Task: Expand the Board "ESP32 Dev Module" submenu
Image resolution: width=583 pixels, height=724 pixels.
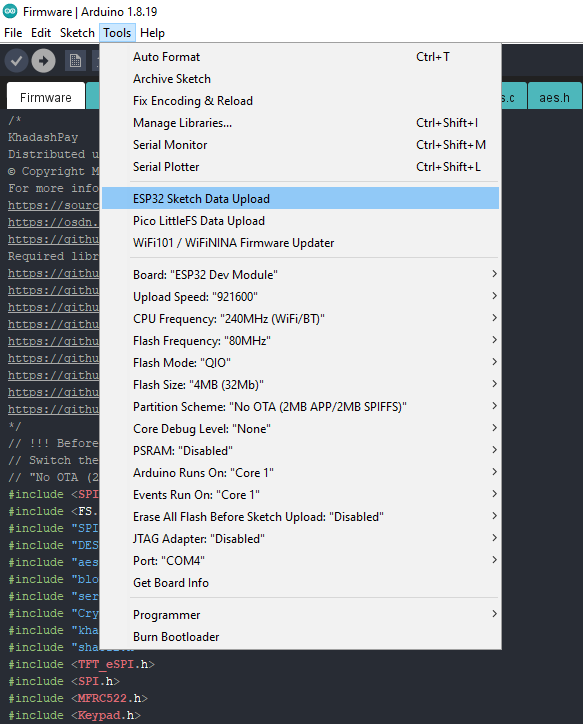Action: tap(301, 275)
